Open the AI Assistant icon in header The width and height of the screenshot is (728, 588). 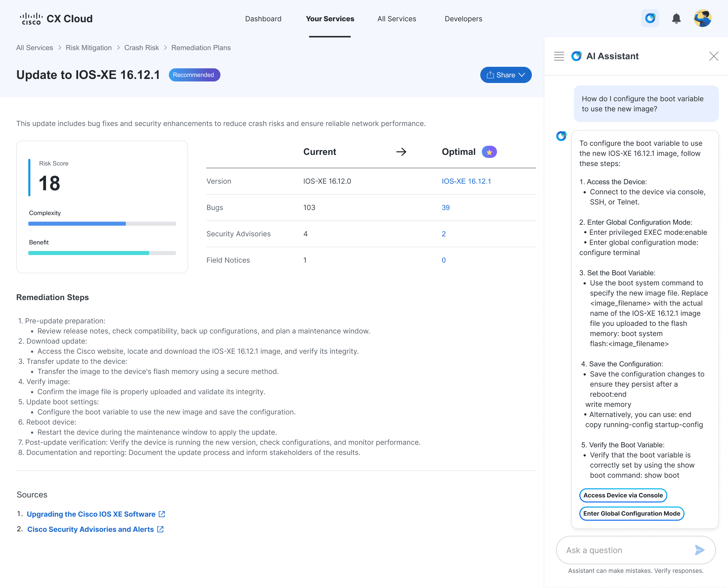(x=650, y=18)
